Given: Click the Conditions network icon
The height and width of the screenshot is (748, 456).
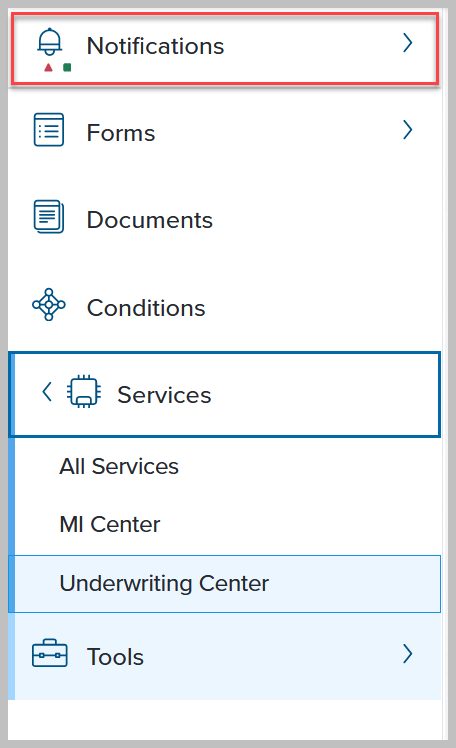Looking at the screenshot, I should click(49, 304).
